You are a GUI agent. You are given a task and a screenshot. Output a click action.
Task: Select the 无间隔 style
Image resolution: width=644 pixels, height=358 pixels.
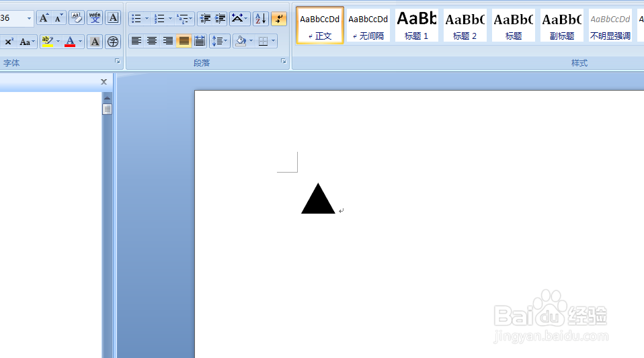coord(368,26)
